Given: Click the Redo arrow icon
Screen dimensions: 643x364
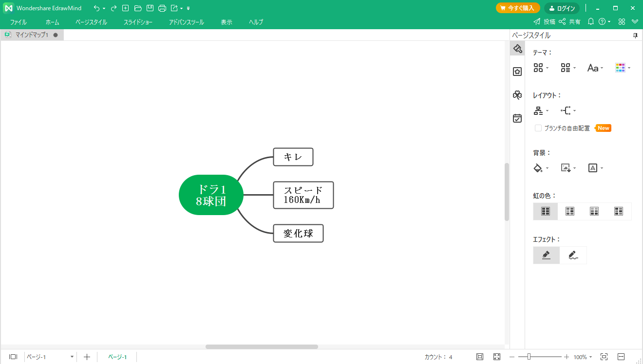Looking at the screenshot, I should pos(113,8).
